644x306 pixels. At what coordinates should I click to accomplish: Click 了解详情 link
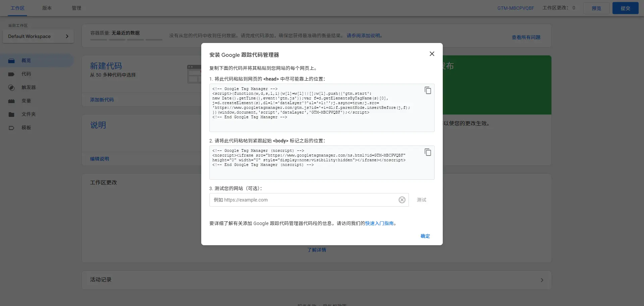pos(317,250)
